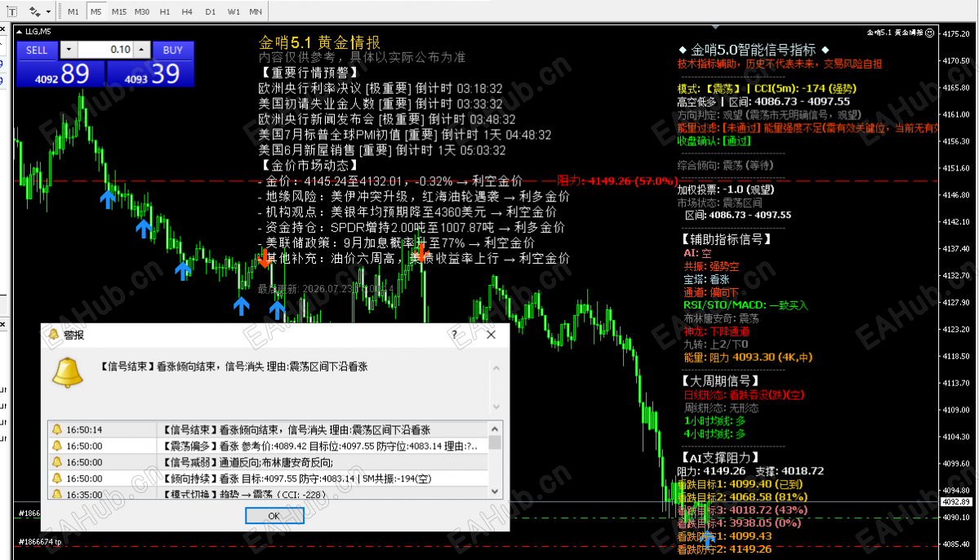
Task: Select the 【倾向持续】看涨 目标 alert row
Action: [x=269, y=478]
